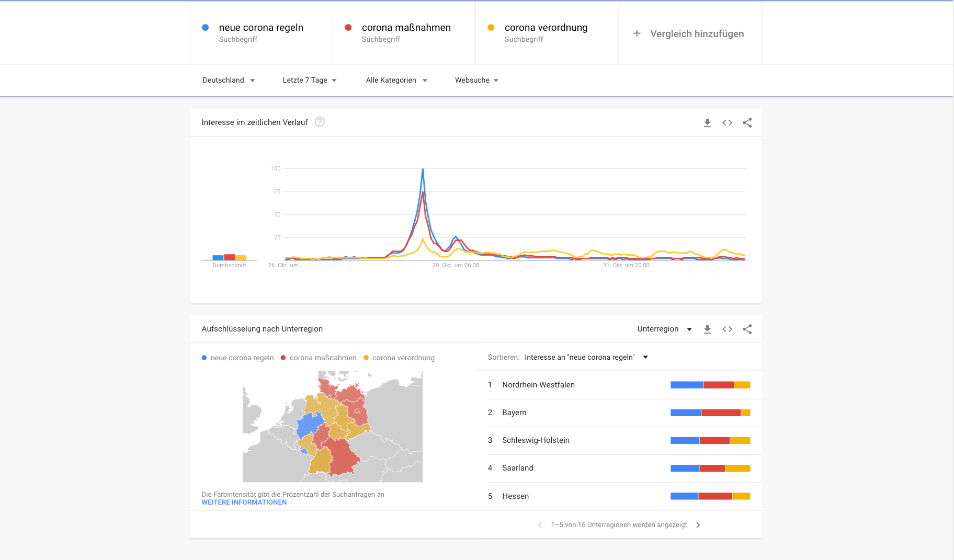Share the Interesse im zeitlichen Verlauf chart
The image size is (954, 560).
(x=747, y=123)
